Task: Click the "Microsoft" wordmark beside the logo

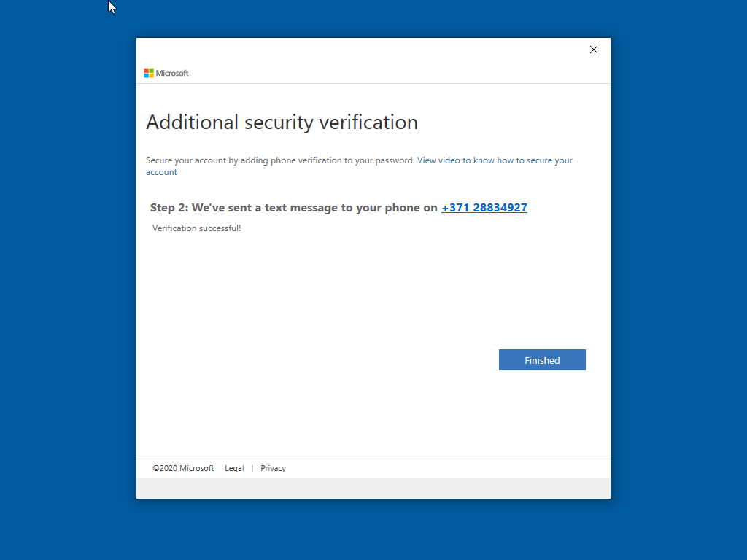Action: [x=172, y=73]
